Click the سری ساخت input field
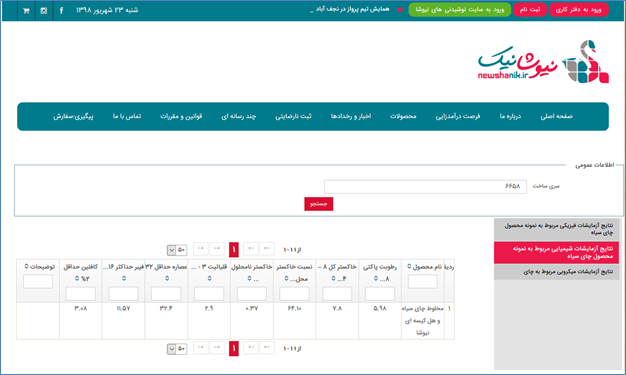This screenshot has height=375, width=626. tap(425, 187)
